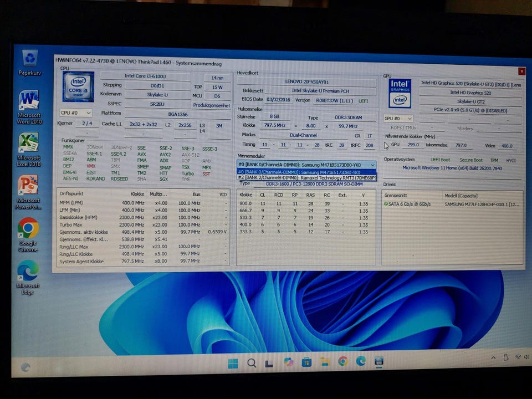This screenshot has width=532, height=399.
Task: Click the DDR3 SDRAM type value
Action: pos(349,117)
